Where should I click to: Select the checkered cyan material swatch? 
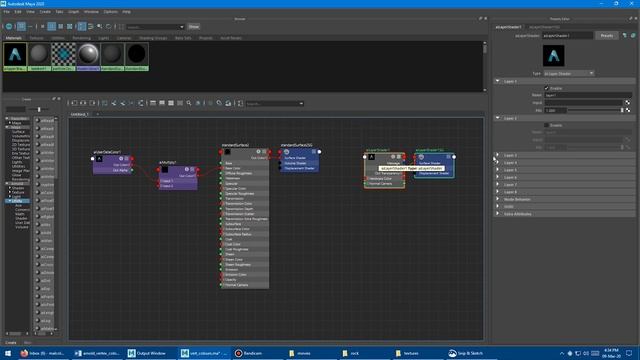click(x=63, y=57)
